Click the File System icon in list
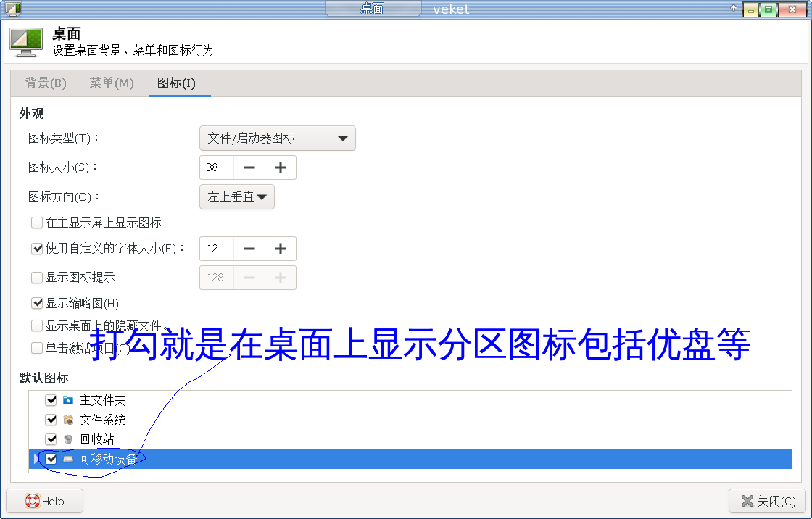 point(68,420)
